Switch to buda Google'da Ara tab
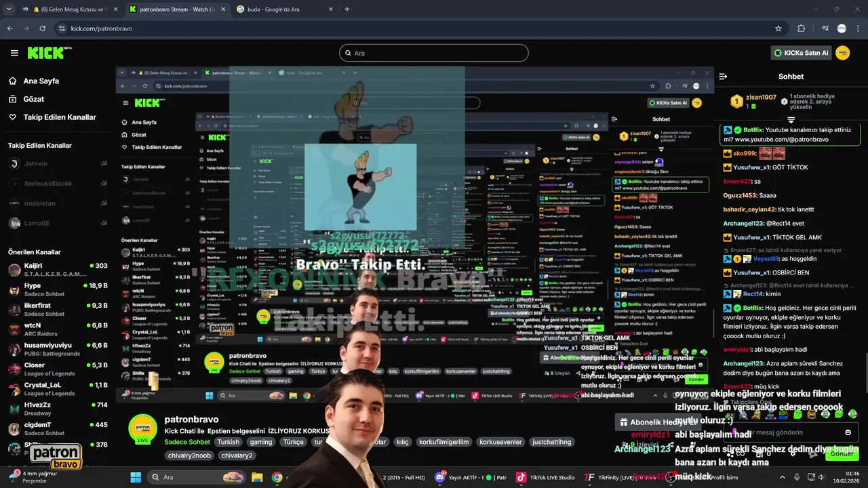868x488 pixels. click(x=285, y=9)
